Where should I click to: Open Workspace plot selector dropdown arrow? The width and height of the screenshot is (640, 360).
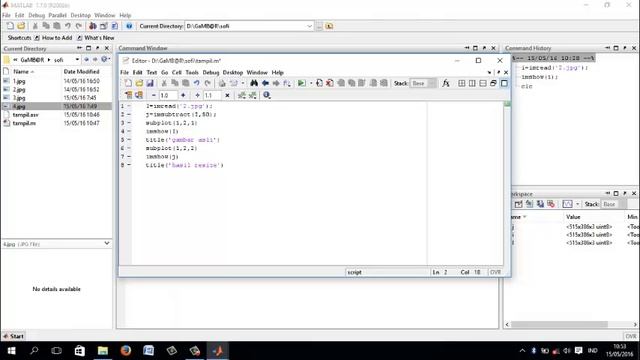pyautogui.click(x=577, y=204)
